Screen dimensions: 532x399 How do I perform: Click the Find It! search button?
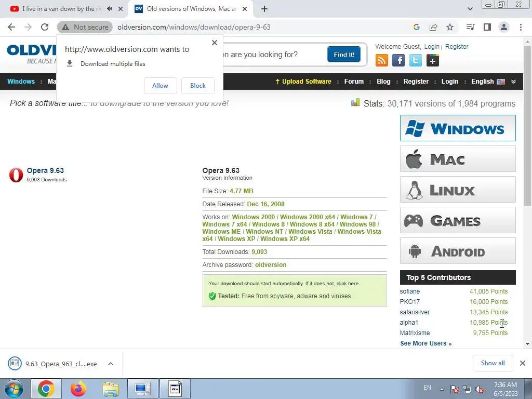(344, 54)
